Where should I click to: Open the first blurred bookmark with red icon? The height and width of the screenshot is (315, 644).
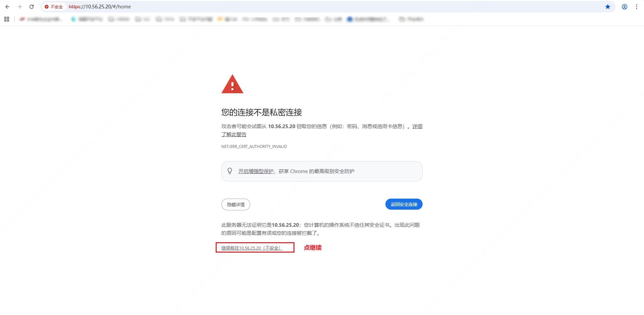41,19
